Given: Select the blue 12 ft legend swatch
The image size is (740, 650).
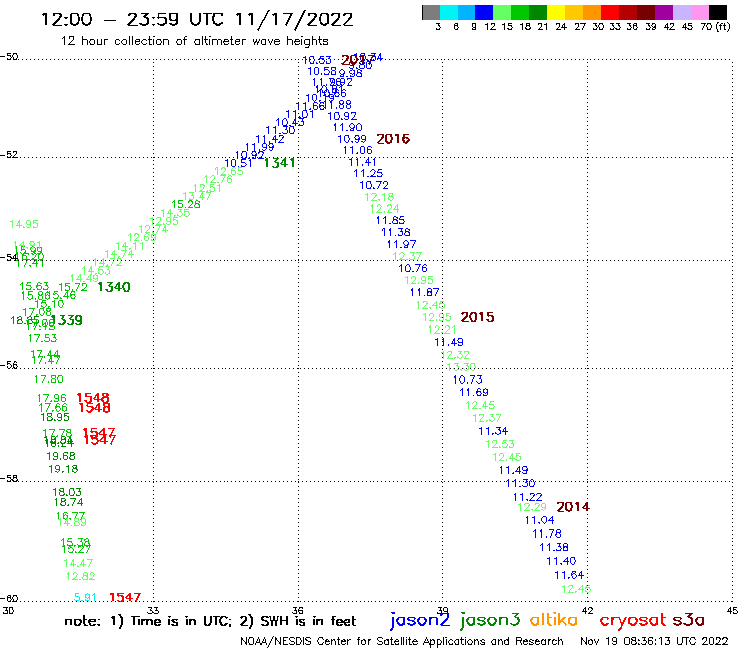Looking at the screenshot, I should tap(484, 13).
